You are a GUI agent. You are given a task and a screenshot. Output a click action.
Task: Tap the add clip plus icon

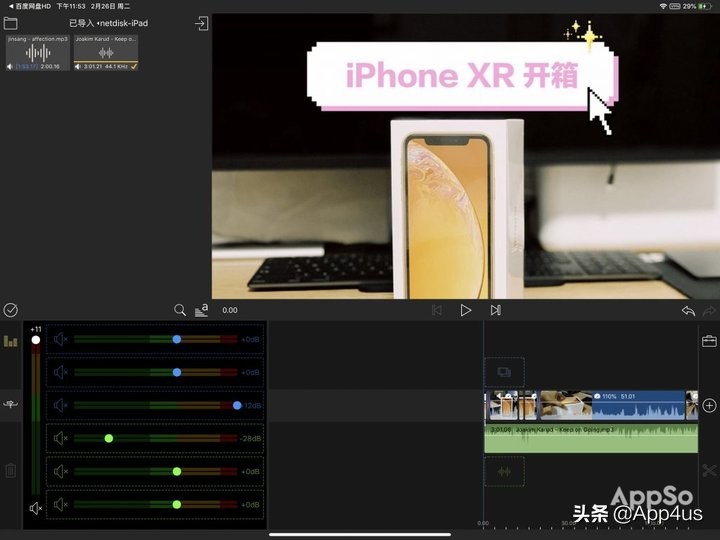(709, 405)
